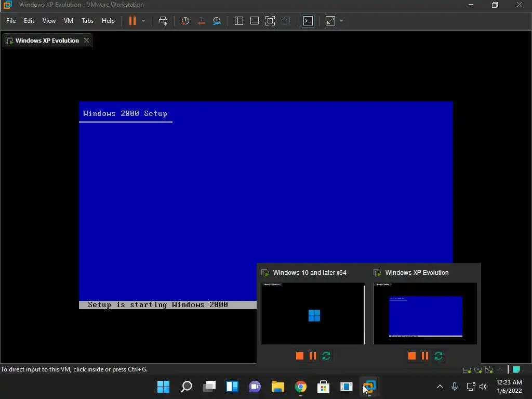Pause the virtual machine from the toolbar

[132, 21]
